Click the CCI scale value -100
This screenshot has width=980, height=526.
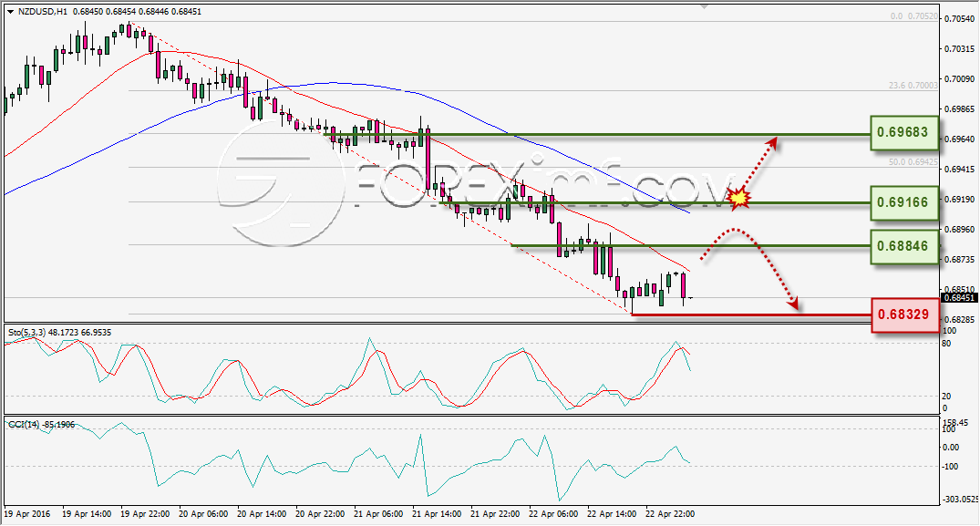(950, 467)
